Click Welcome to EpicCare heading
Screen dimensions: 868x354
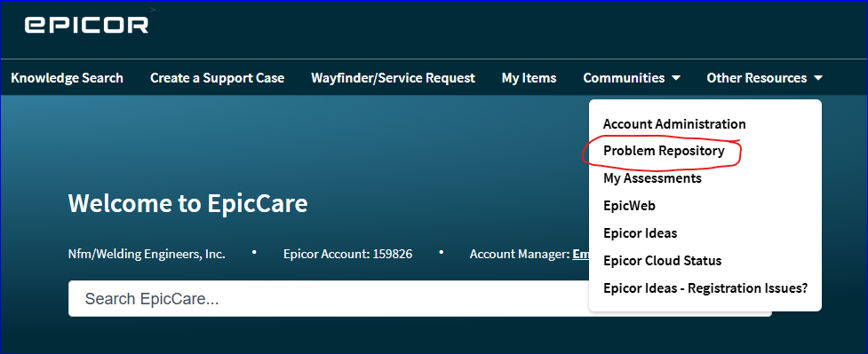tap(187, 203)
